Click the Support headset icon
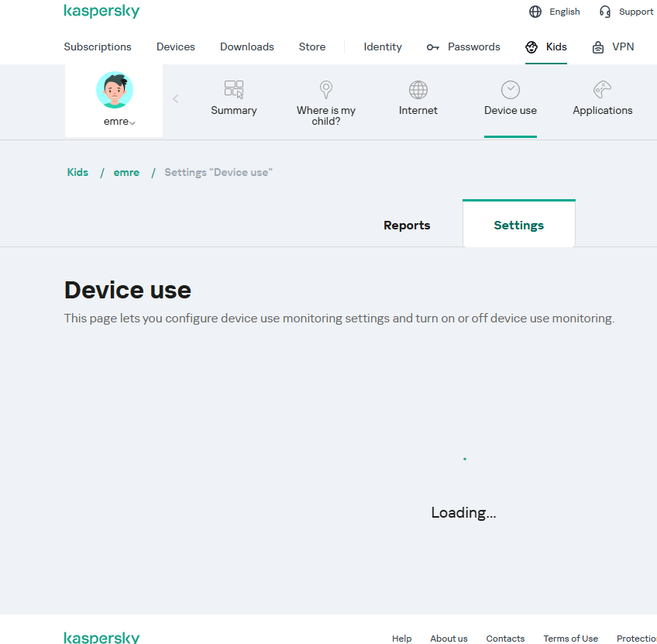Image resolution: width=657 pixels, height=644 pixels. 604,12
